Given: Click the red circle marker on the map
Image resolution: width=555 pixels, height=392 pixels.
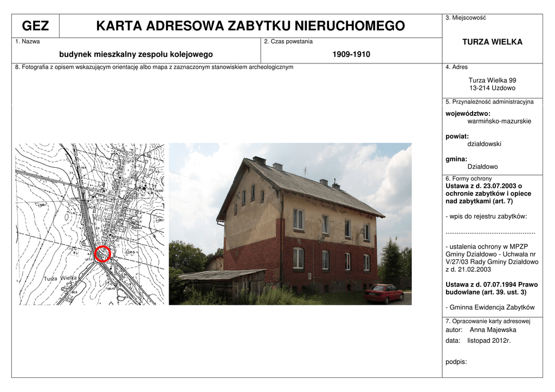Looking at the screenshot, I should [x=102, y=253].
